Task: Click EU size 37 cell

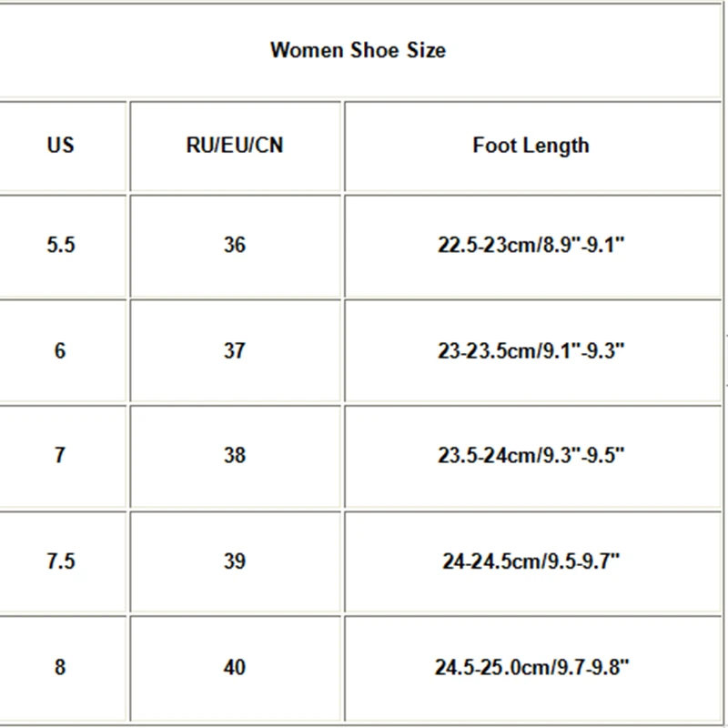Action: click(235, 350)
